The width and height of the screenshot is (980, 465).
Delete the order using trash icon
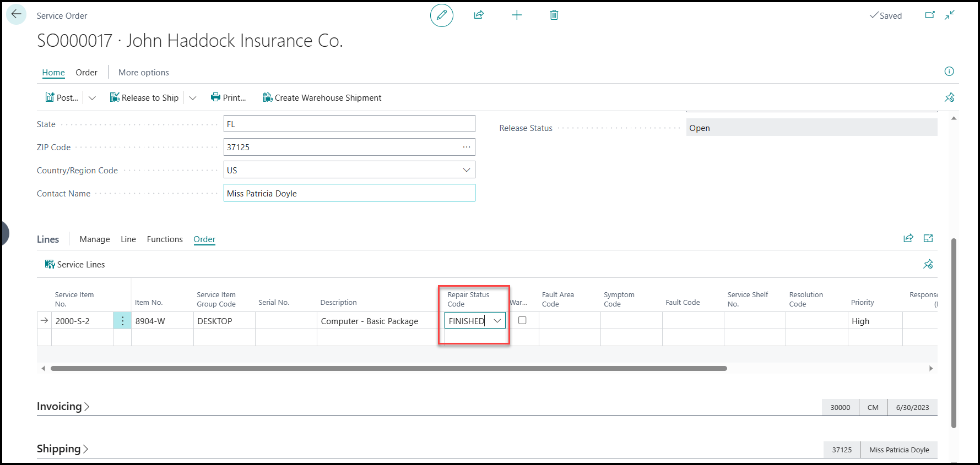tap(554, 15)
